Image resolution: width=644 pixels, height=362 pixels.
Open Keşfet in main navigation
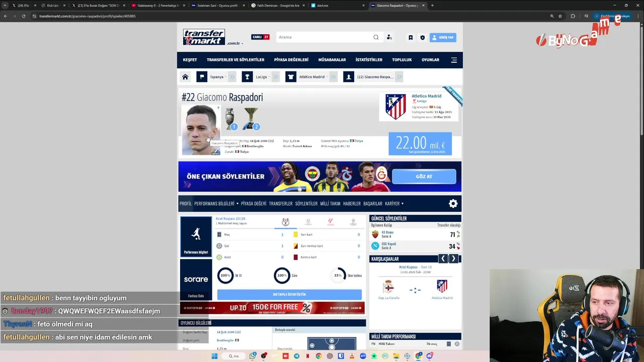(190, 60)
